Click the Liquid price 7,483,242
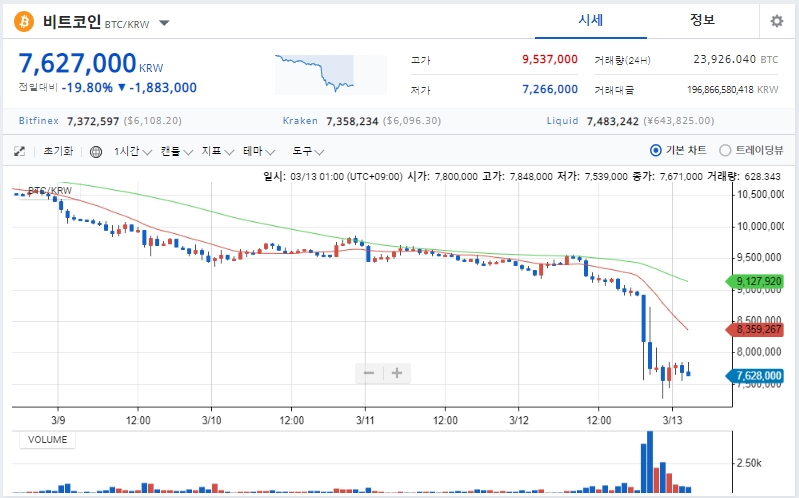This screenshot has width=799, height=498. (x=612, y=121)
